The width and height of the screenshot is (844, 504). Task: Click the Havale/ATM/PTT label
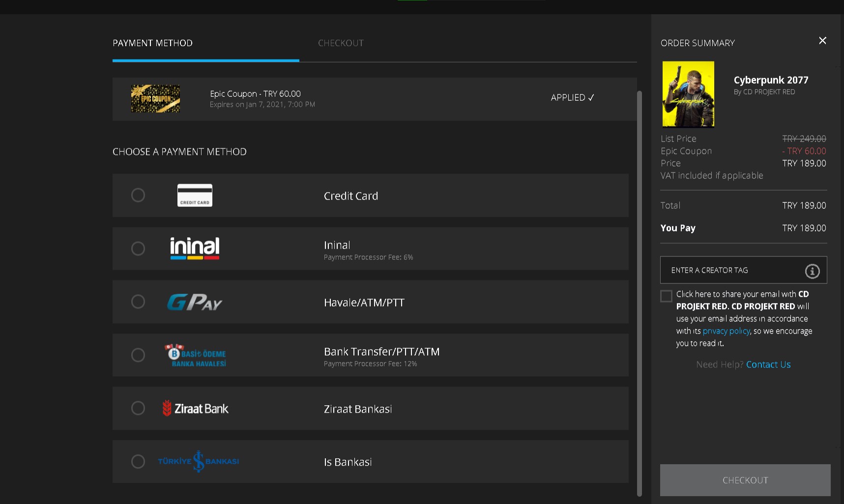(x=364, y=303)
